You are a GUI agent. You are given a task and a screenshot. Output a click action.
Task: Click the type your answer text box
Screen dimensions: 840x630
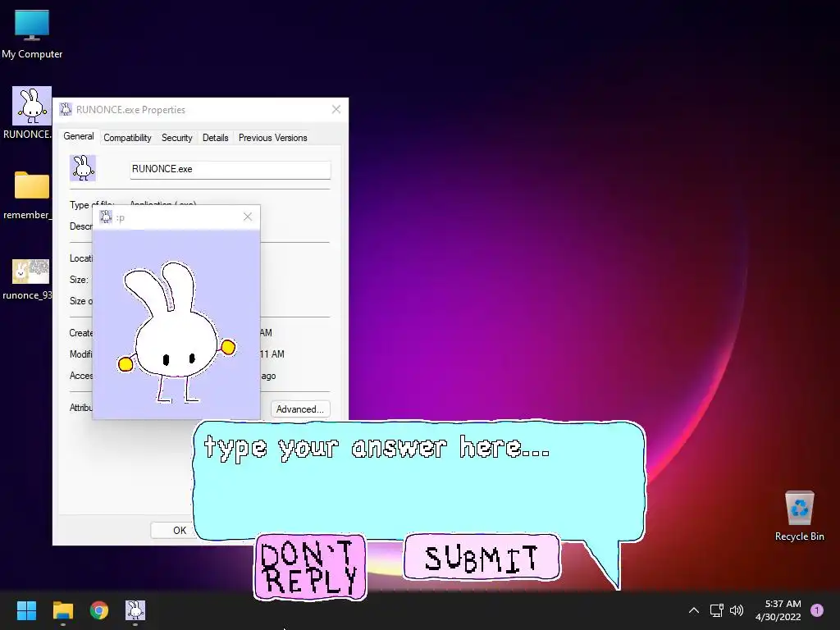click(418, 479)
